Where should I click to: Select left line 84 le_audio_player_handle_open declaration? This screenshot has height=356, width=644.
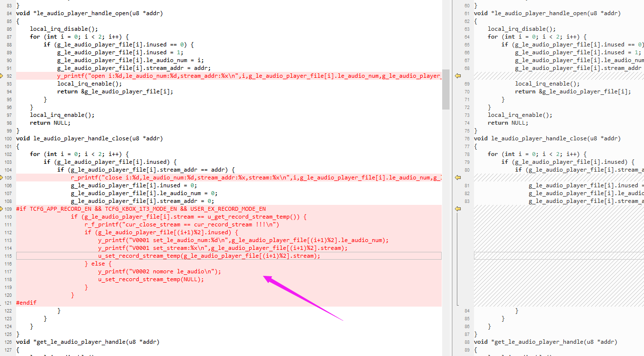tap(89, 13)
